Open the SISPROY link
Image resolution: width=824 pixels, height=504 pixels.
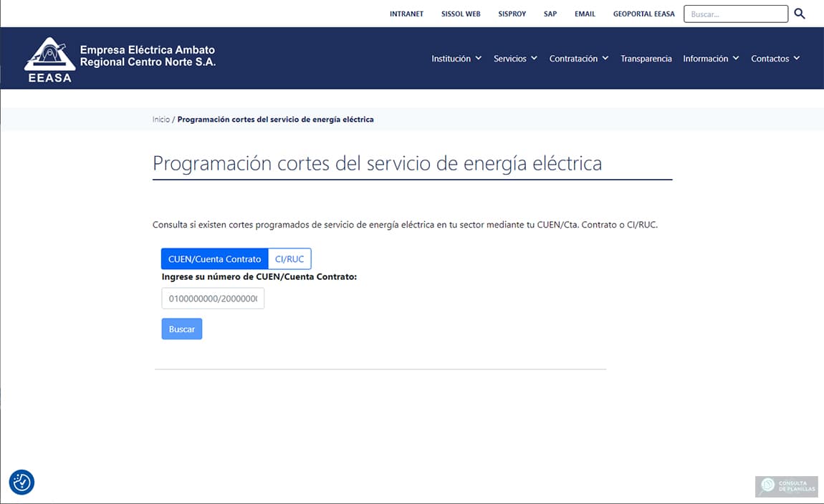click(x=512, y=14)
